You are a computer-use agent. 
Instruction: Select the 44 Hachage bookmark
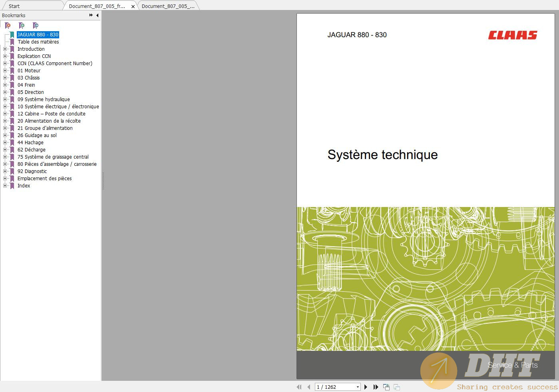click(x=30, y=143)
